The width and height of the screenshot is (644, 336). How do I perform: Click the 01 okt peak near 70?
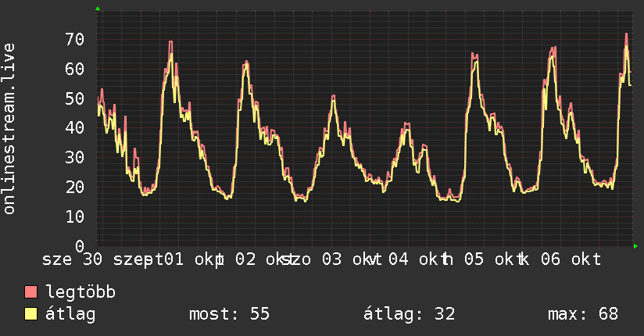[170, 41]
